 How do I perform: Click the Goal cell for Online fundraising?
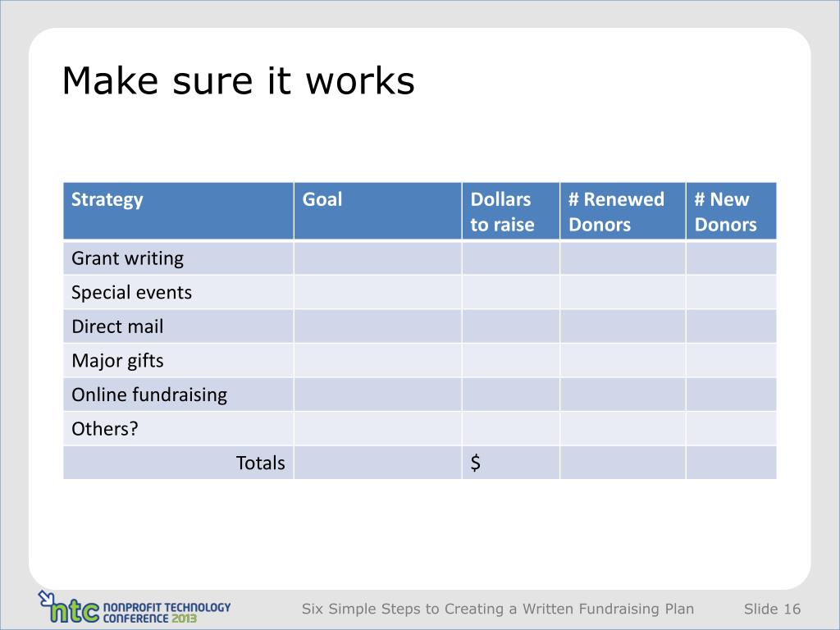(377, 395)
